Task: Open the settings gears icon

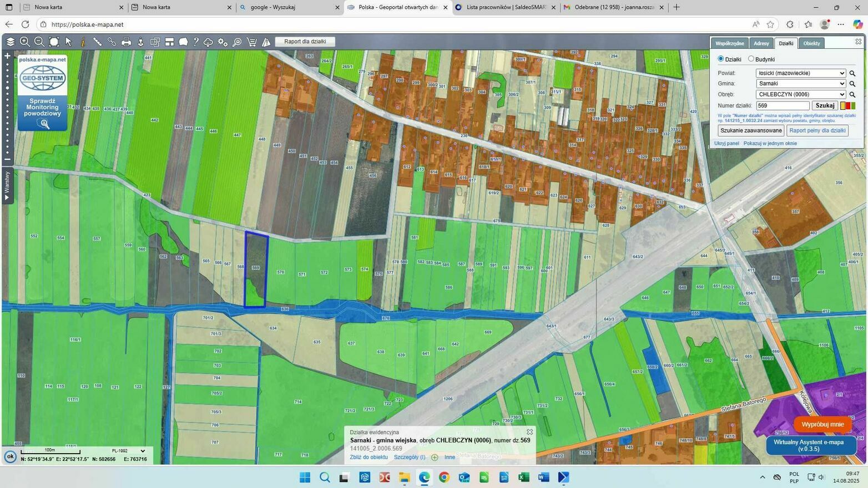Action: [223, 42]
